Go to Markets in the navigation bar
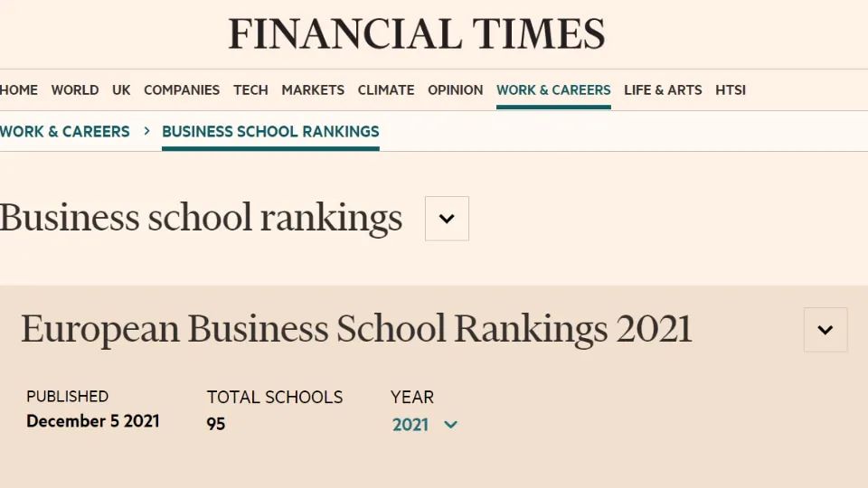868x488 pixels. (313, 89)
